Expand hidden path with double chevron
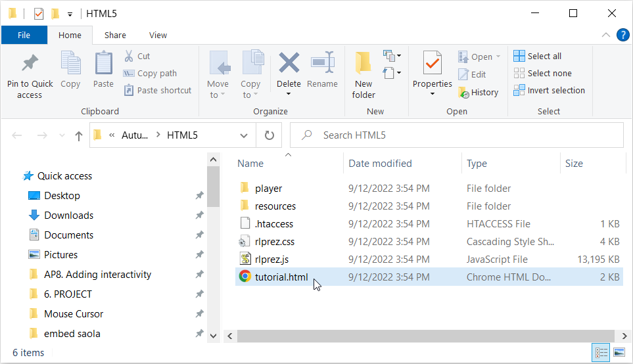633x364 pixels. pos(112,135)
